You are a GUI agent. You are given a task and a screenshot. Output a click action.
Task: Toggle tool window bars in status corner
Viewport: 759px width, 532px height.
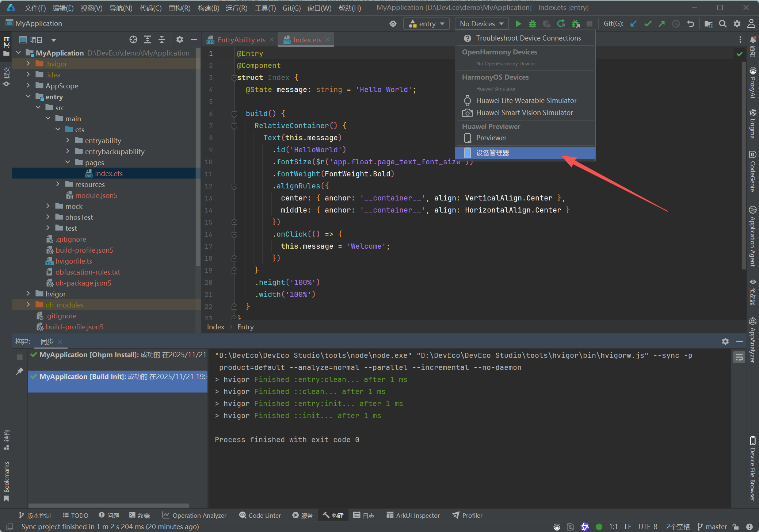coord(10,527)
